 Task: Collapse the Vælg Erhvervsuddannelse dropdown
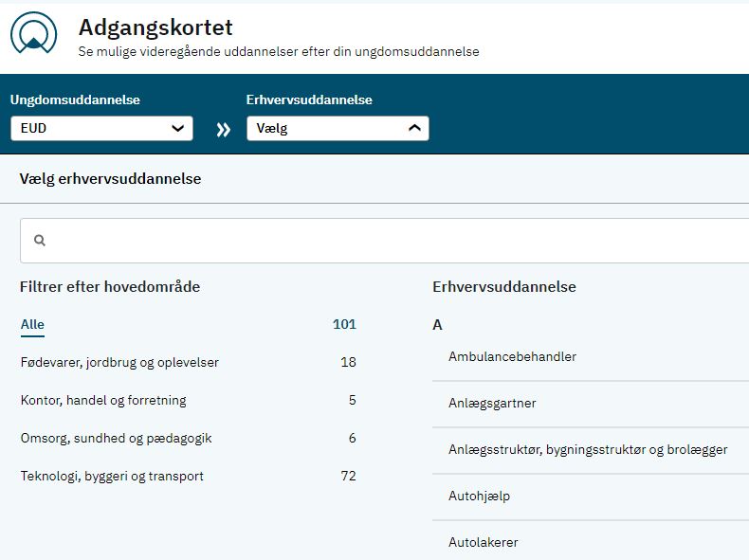point(338,129)
